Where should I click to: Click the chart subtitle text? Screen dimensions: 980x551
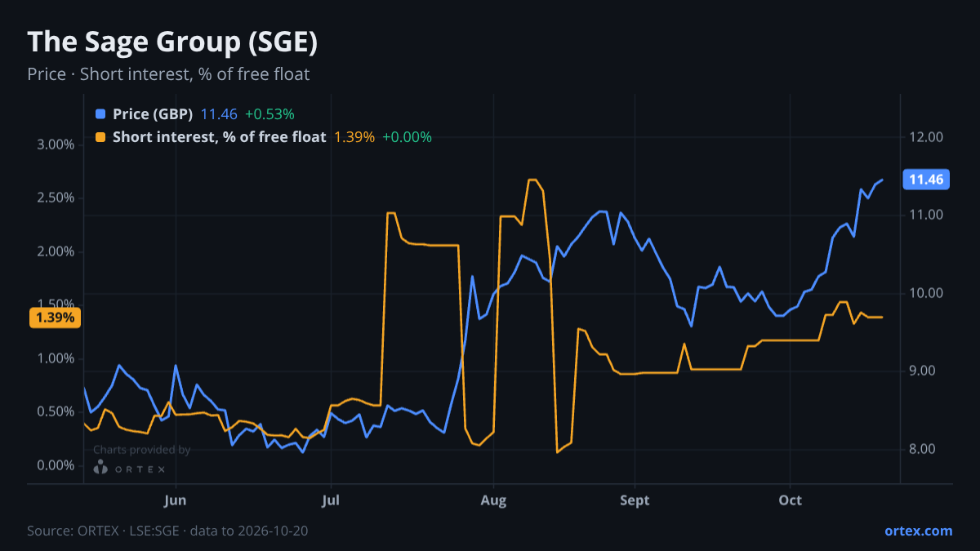pos(168,74)
